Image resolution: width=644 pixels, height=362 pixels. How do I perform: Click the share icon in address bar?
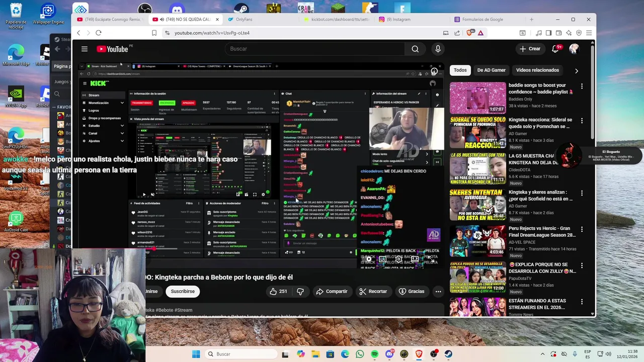[x=457, y=33]
